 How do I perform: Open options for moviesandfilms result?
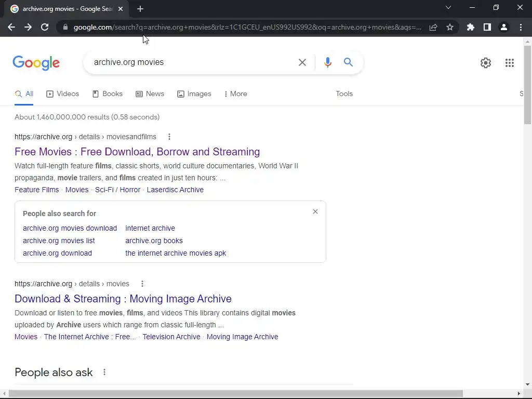coord(169,137)
